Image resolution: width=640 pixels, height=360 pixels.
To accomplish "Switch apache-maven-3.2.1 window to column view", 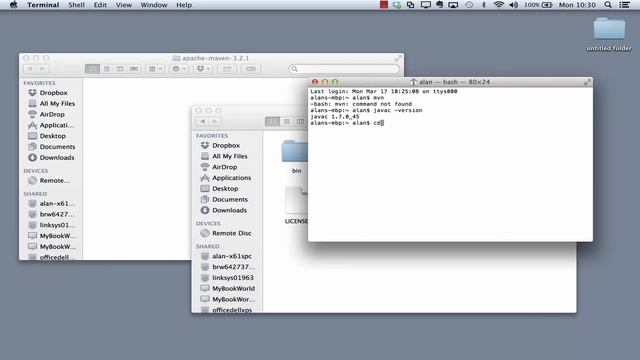I will [120, 69].
